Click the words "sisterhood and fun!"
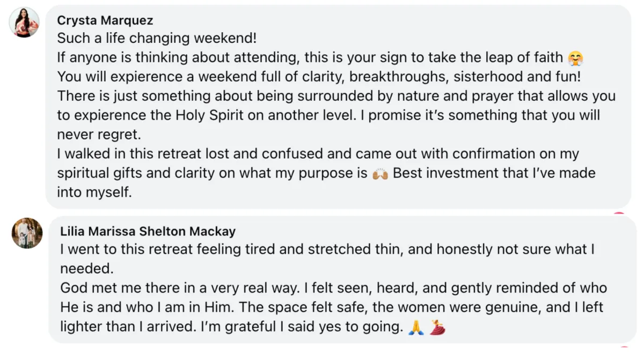The width and height of the screenshot is (644, 362). coord(517,77)
